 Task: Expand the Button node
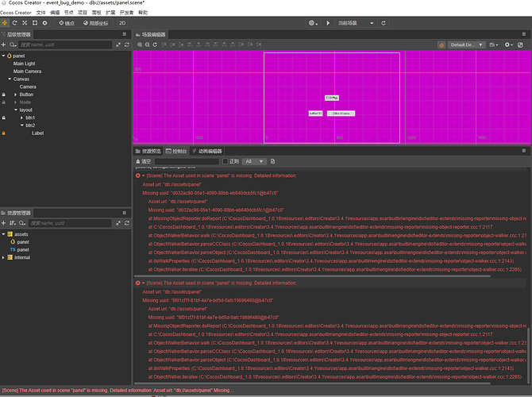(x=15, y=94)
